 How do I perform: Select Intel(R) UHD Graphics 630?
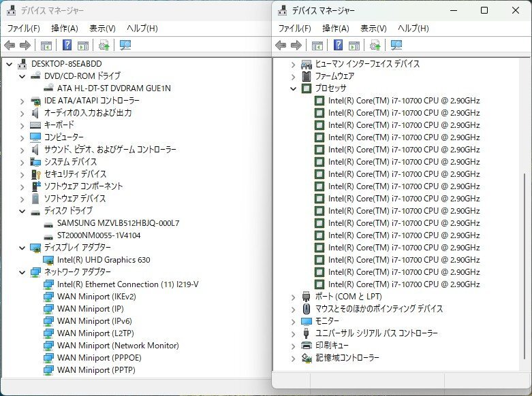[104, 260]
